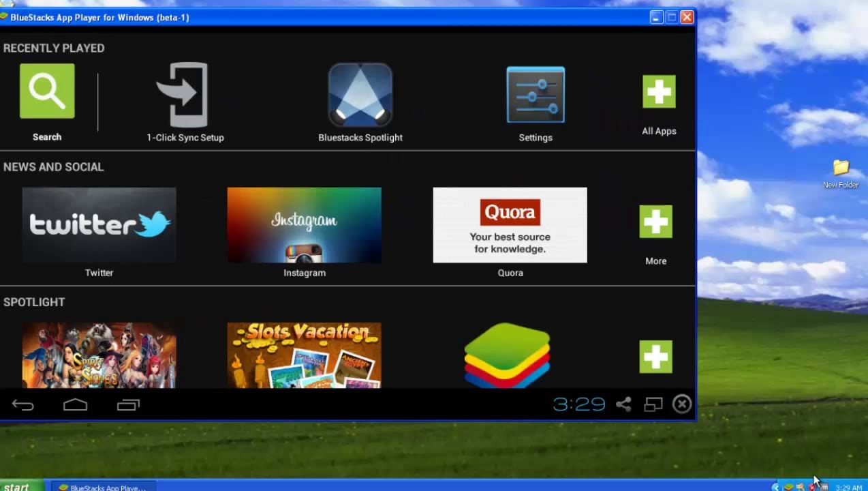
Task: Open All Apps plus button
Action: point(659,91)
